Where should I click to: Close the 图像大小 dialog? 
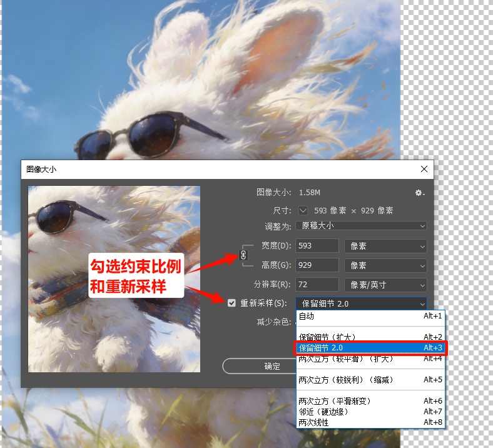[424, 169]
